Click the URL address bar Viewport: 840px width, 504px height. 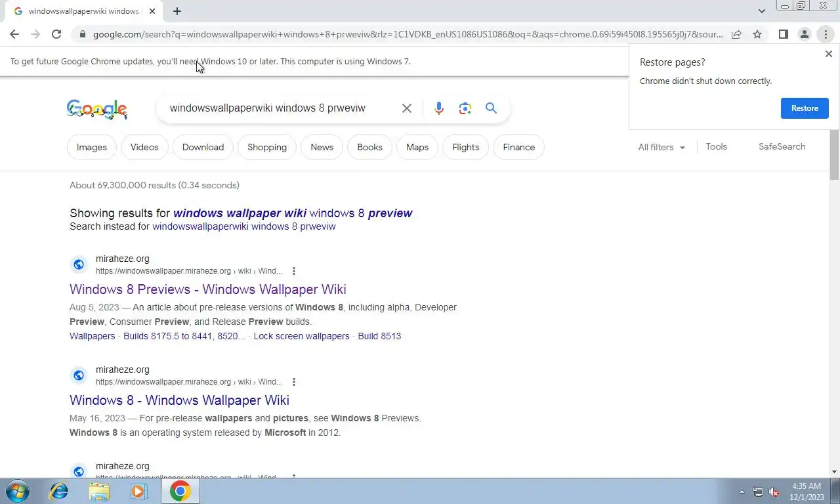(x=407, y=34)
